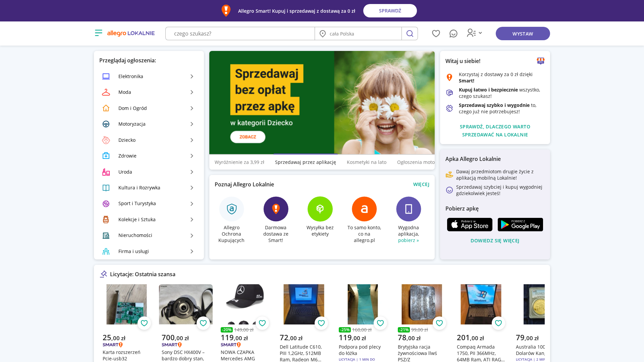The image size is (644, 362).
Task: Select Sprzedawaj przez aplikację banner tab
Action: (306, 162)
